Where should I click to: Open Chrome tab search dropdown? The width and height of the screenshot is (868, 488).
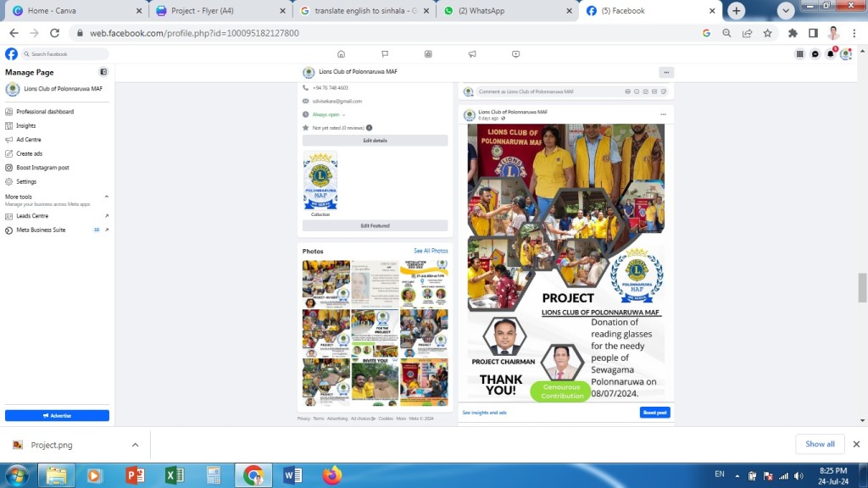(x=785, y=10)
